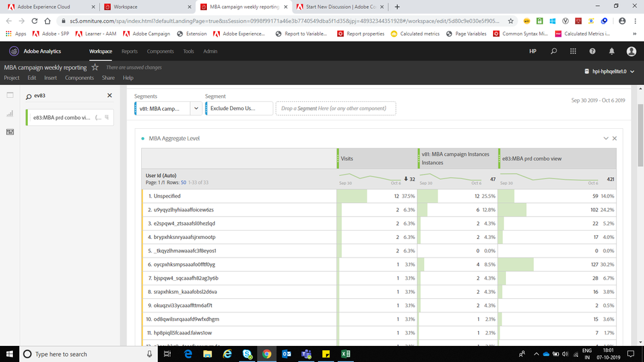Change rows per page value 50

point(184,183)
